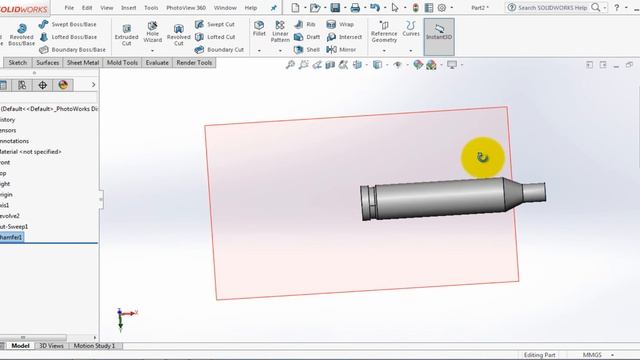Click the Rebuild traffic light icon
The width and height of the screenshot is (640, 360).
coord(416,8)
